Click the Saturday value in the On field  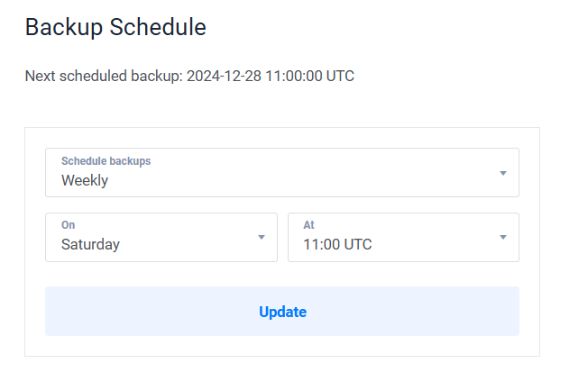click(x=90, y=244)
